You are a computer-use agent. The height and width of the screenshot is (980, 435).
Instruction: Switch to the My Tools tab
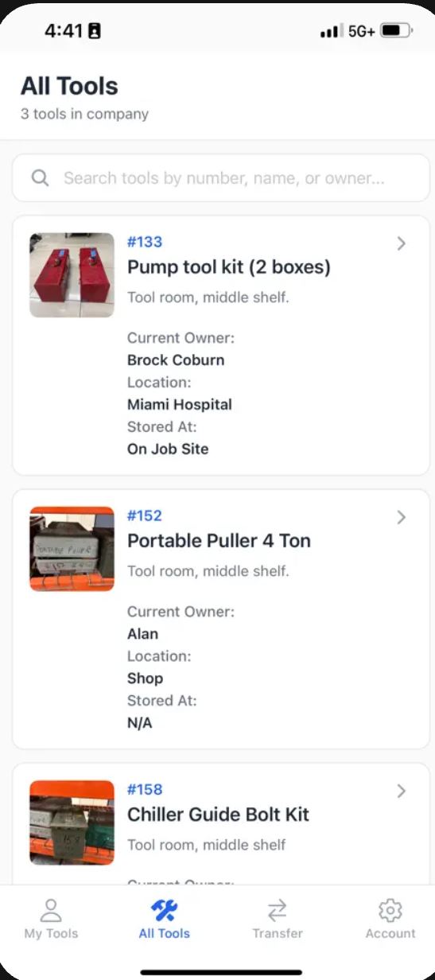coord(51,920)
